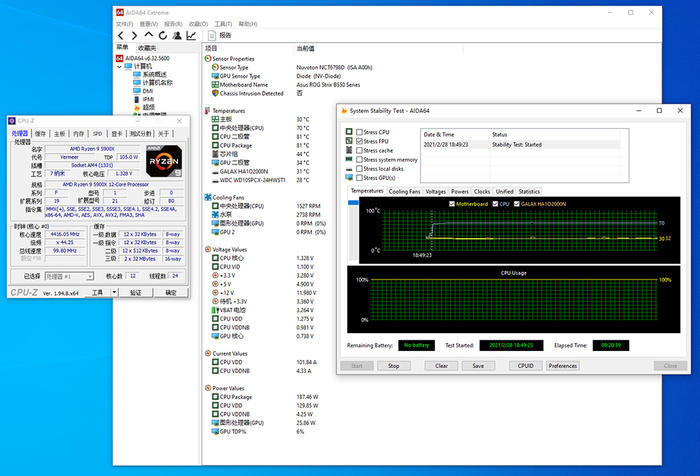Click the 确定 button in CPU-Z

[x=171, y=292]
